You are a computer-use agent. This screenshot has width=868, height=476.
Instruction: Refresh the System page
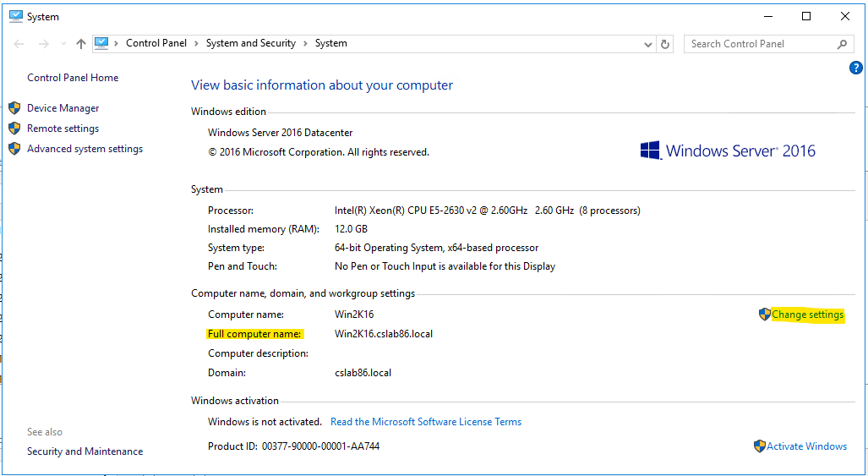pos(665,44)
